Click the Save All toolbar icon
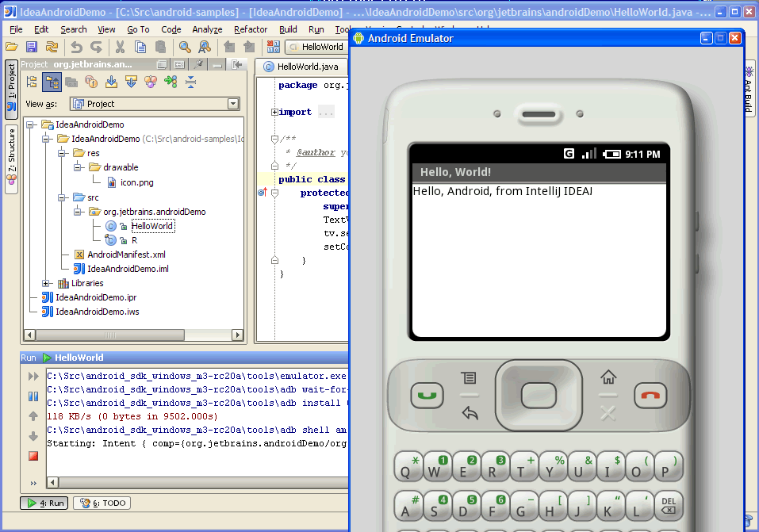759x532 pixels. tap(32, 47)
